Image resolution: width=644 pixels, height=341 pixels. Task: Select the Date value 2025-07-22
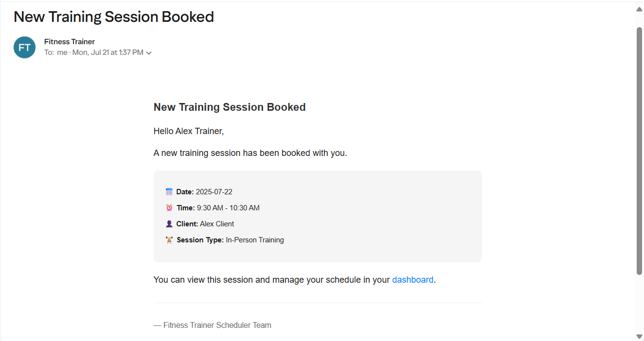coord(214,191)
